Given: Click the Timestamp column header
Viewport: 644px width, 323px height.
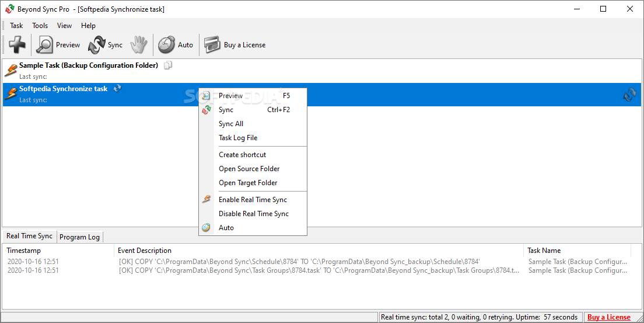Looking at the screenshot, I should pyautogui.click(x=58, y=250).
